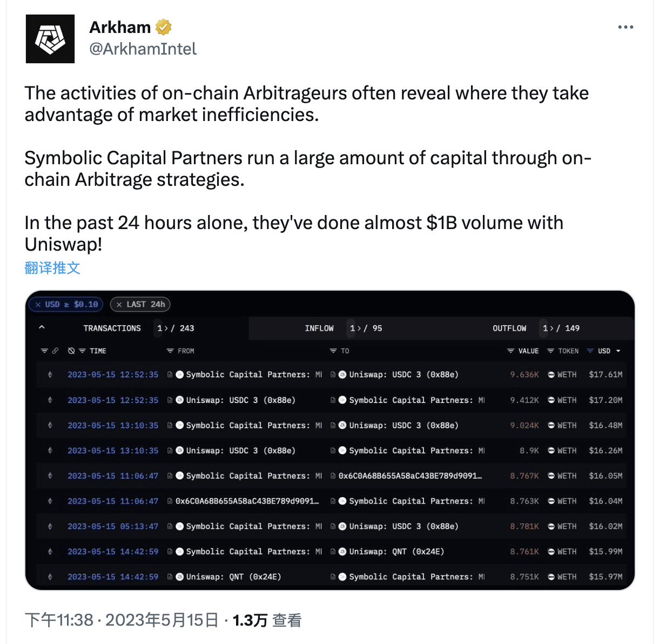
Task: Click the Arkham profile avatar
Action: pos(50,38)
